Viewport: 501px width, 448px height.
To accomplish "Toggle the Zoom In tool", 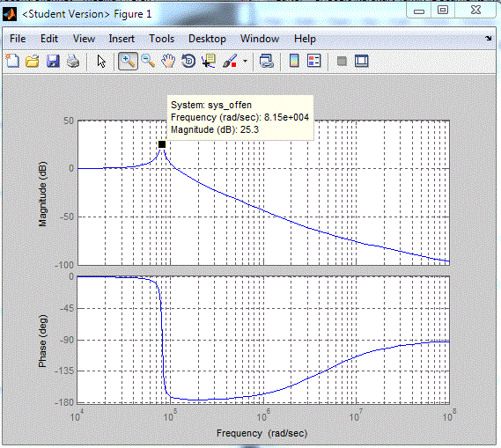I will tap(128, 61).
